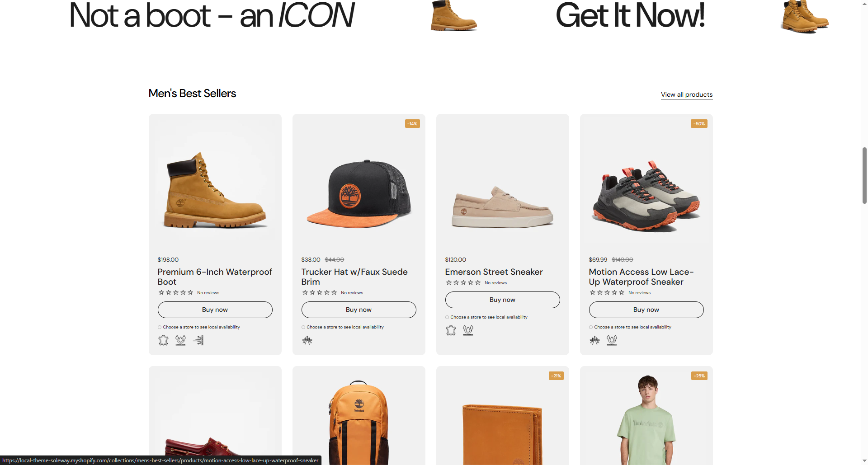Click the waterproof icon under Emerson Street Sneaker
868x465 pixels.
(468, 330)
